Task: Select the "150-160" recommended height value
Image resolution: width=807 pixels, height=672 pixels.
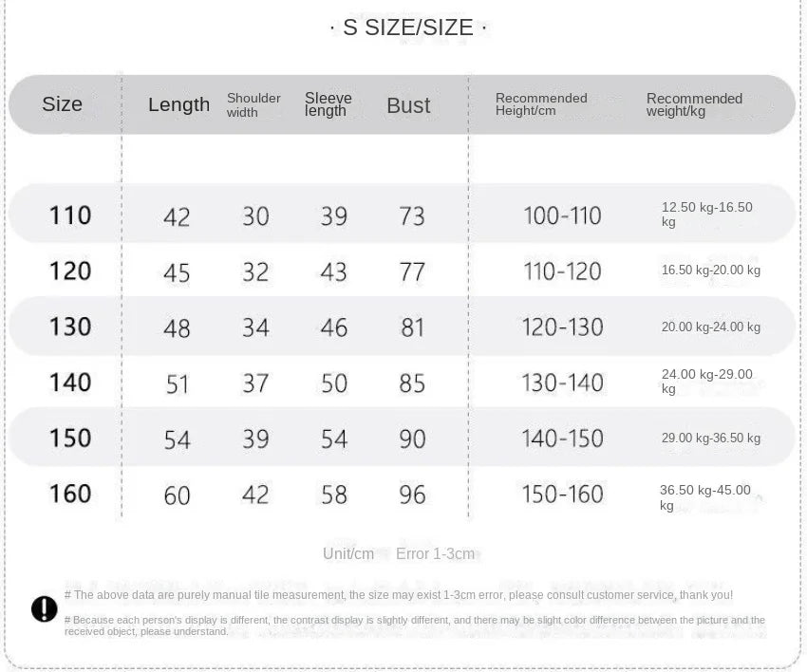Action: [x=562, y=495]
